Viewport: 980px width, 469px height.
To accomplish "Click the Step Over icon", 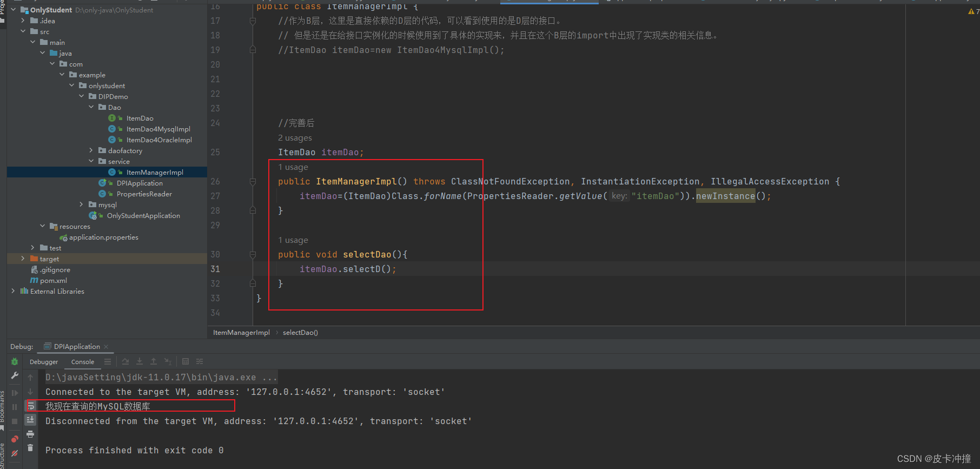I will coord(125,361).
